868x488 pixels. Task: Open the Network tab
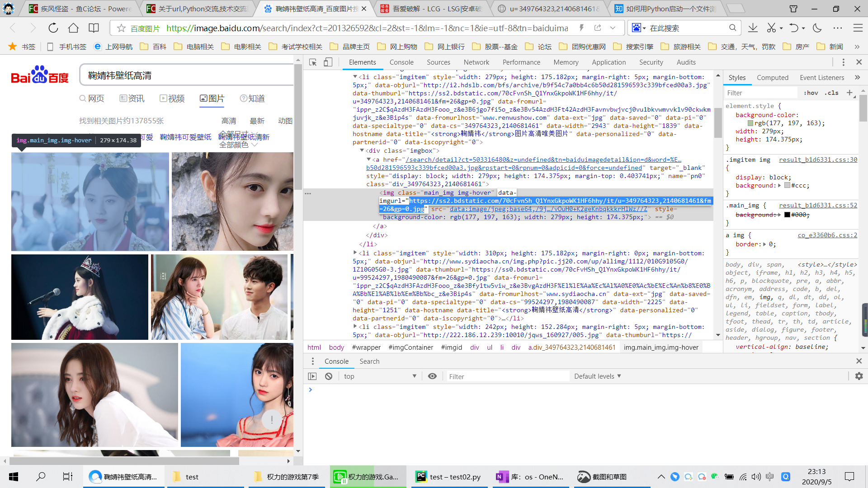tap(476, 62)
